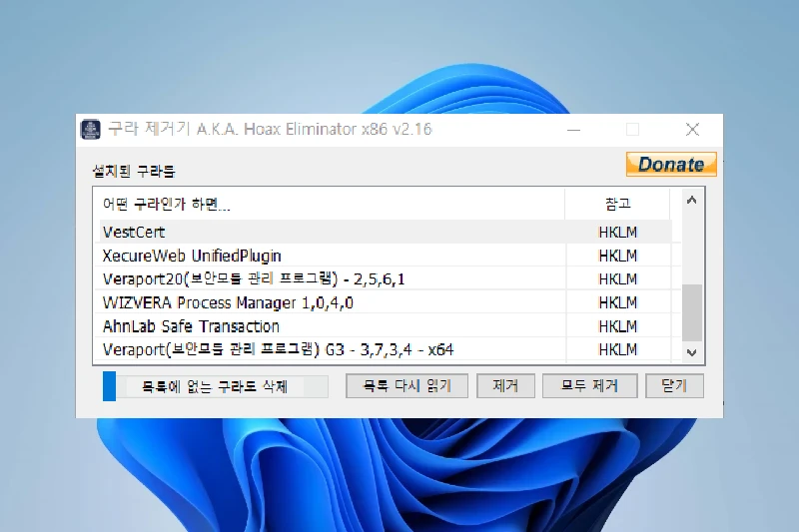799x532 pixels.
Task: Click the '닫기' close button
Action: 674,386
